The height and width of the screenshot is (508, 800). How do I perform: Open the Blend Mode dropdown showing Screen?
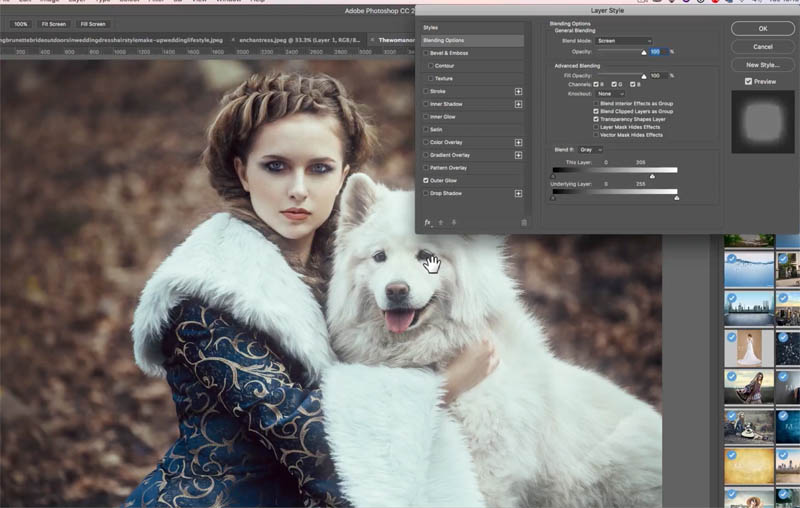click(623, 41)
